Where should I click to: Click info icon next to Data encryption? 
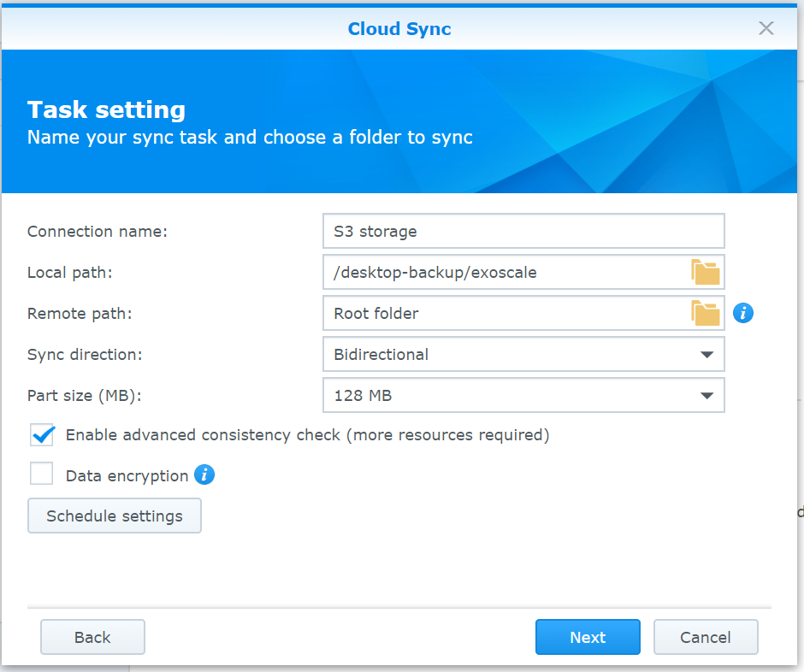pyautogui.click(x=204, y=475)
